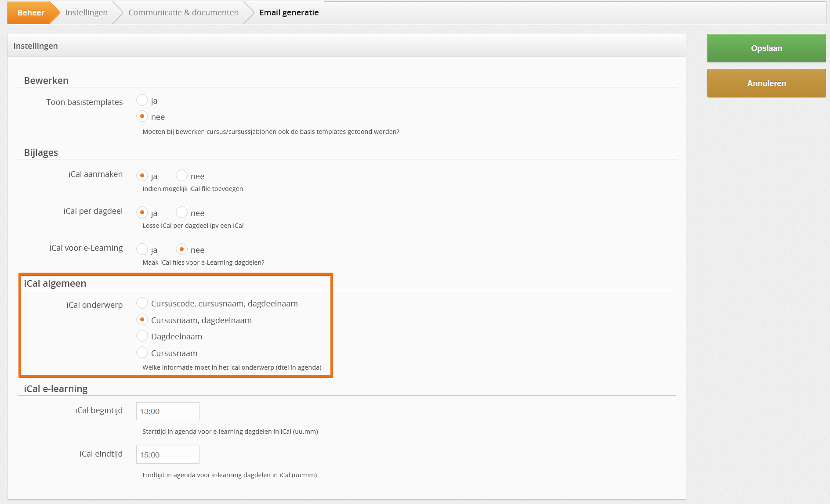Select 'Cursuscode, cursusnaam, dagdeelnaam' subject option
The height and width of the screenshot is (504, 830).
pyautogui.click(x=142, y=303)
